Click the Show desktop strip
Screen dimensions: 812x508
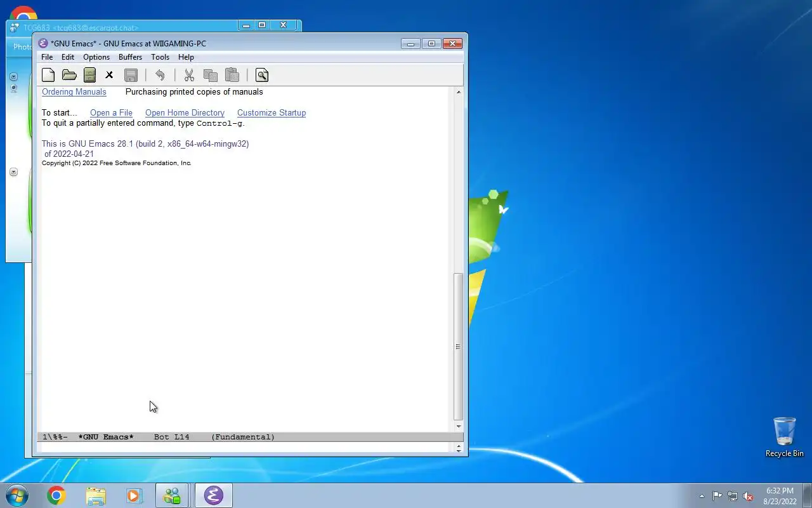[x=807, y=495]
